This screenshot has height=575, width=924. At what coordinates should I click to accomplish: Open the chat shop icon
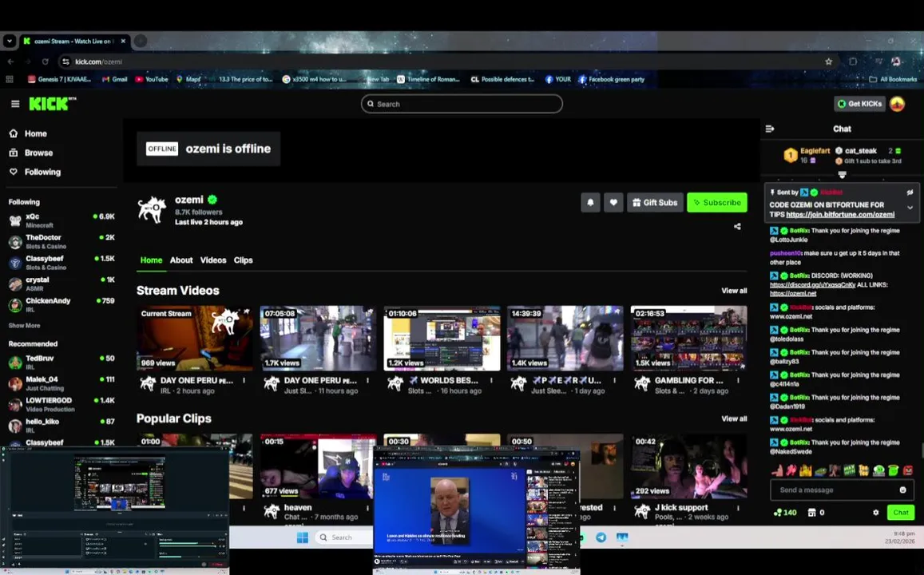coord(811,513)
